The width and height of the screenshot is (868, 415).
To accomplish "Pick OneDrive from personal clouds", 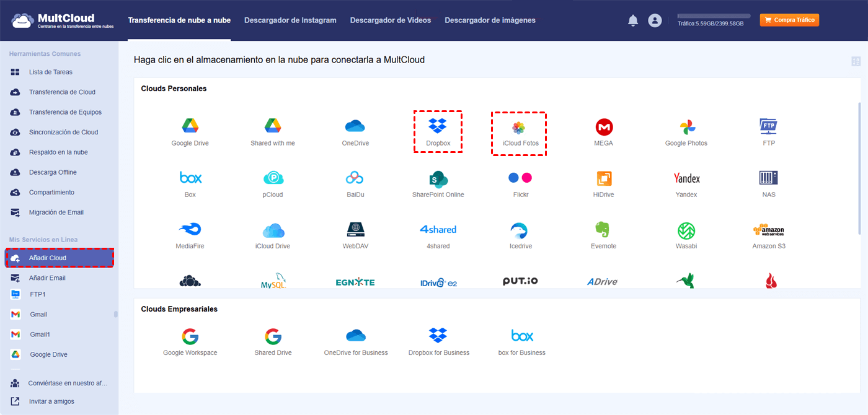I will coord(355,126).
